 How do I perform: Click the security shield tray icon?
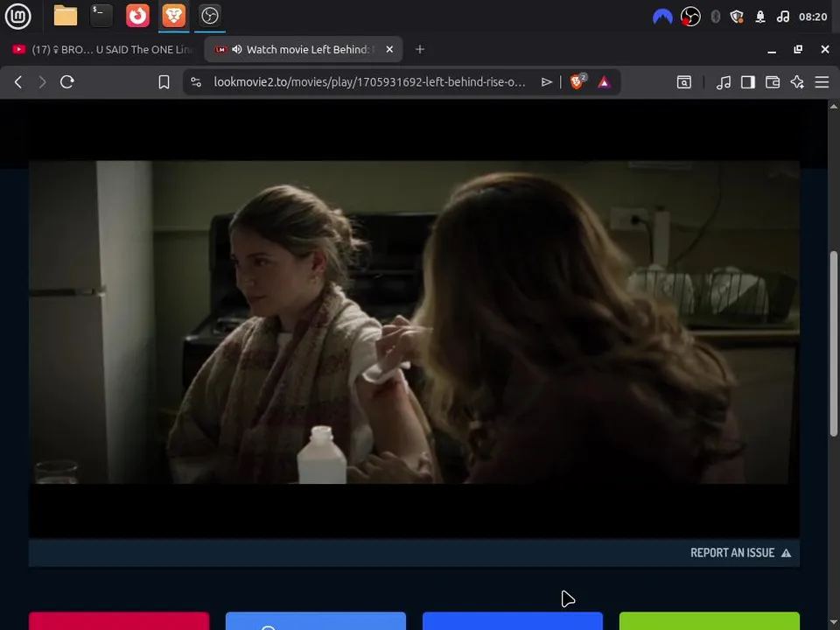click(737, 17)
